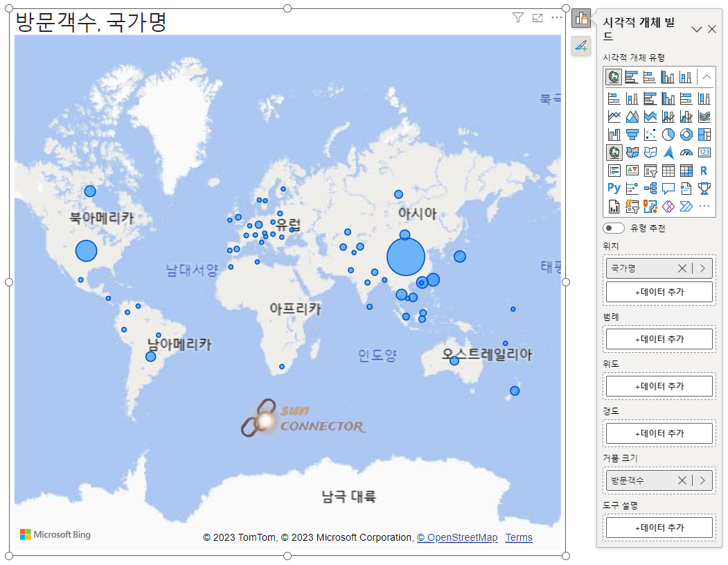728x565 pixels.
Task: Select the pie chart visual
Action: [x=668, y=134]
